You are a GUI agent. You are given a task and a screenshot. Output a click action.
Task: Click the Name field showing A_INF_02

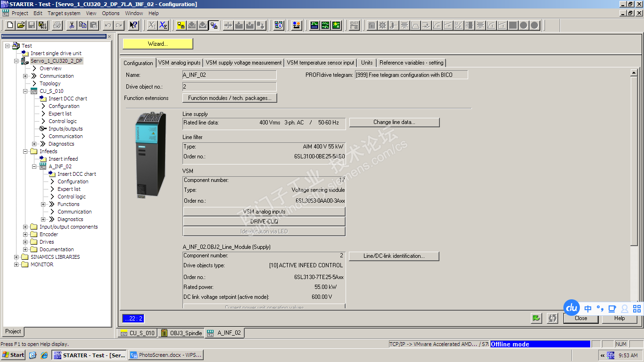(x=229, y=75)
